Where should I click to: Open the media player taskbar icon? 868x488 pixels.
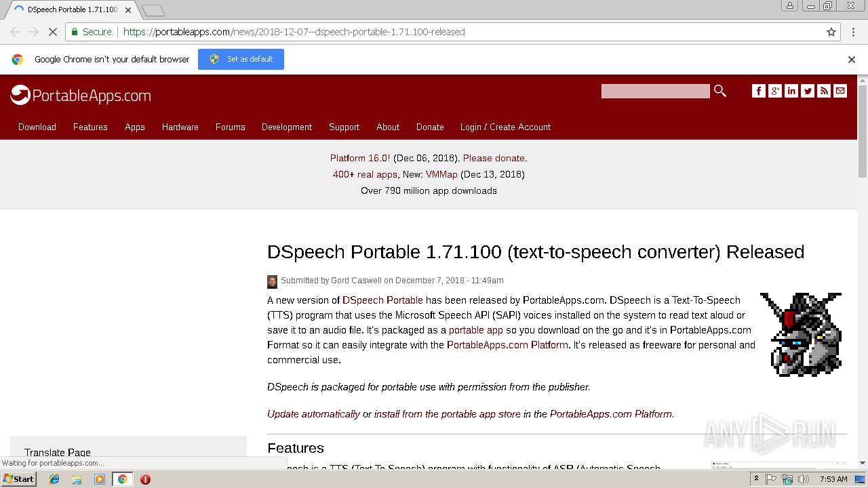[100, 479]
